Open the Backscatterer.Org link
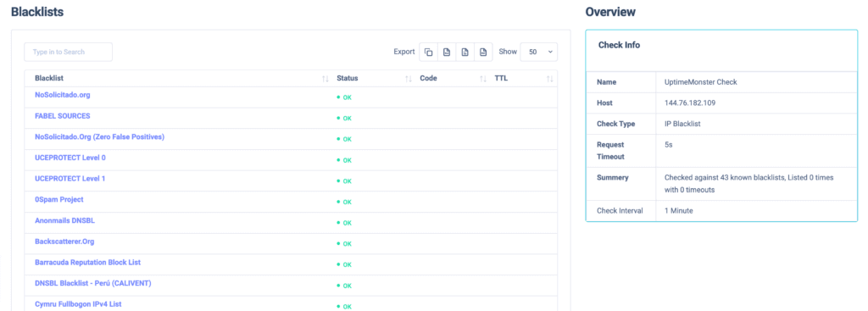Image resolution: width=868 pixels, height=311 pixels. (x=64, y=242)
